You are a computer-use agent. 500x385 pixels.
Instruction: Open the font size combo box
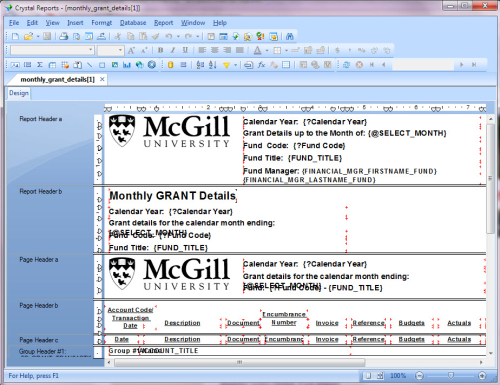click(x=110, y=50)
